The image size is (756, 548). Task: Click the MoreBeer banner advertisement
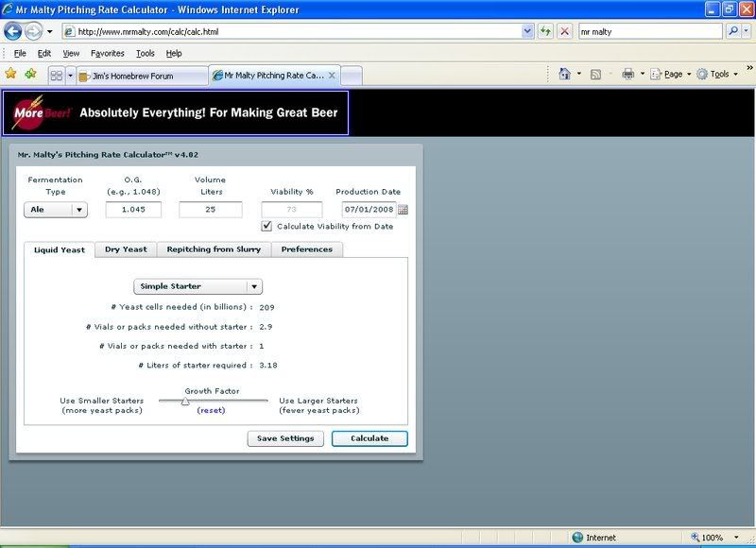point(176,112)
